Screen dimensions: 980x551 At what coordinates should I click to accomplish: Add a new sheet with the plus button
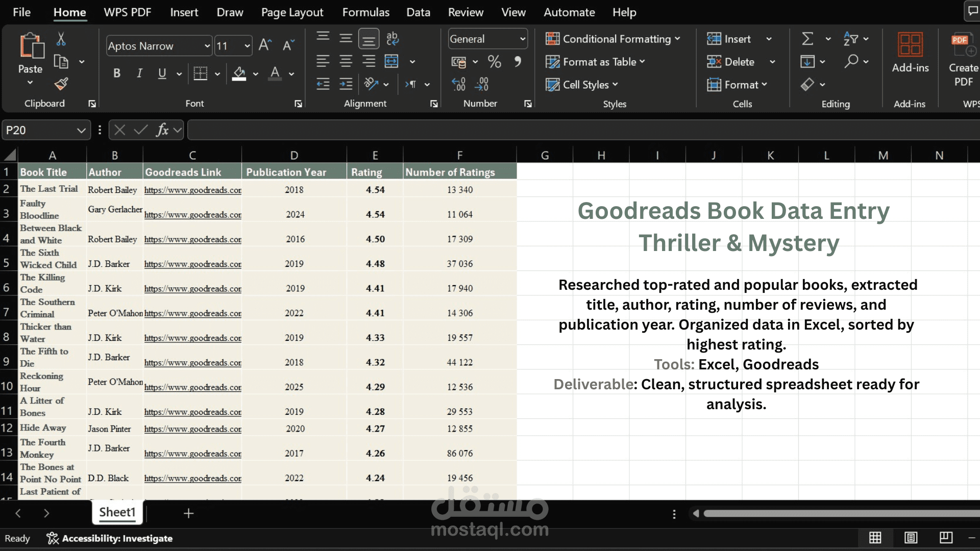pos(188,513)
